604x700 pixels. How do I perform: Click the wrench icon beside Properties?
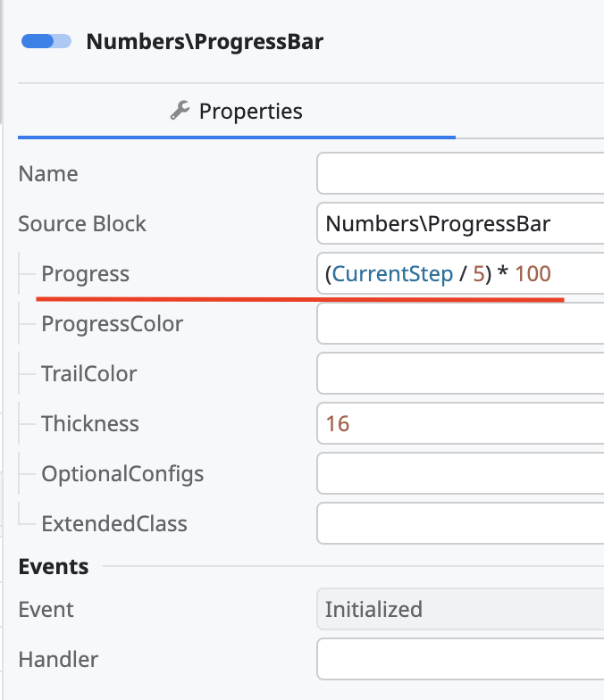(180, 111)
